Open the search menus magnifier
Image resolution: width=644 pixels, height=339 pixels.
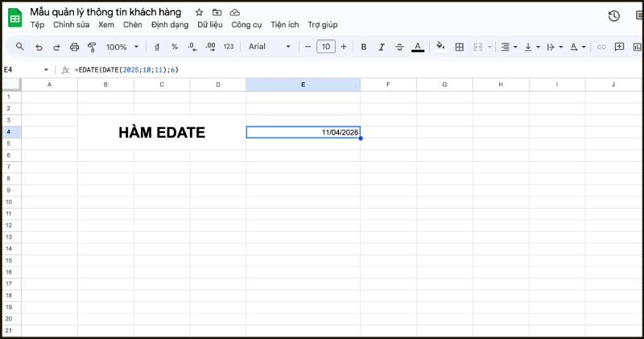coord(19,47)
